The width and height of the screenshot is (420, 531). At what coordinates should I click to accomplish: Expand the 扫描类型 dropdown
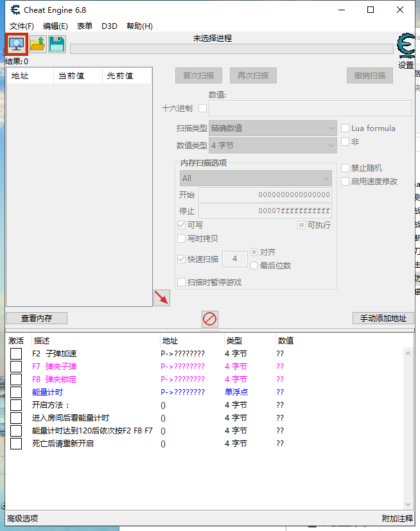point(273,128)
